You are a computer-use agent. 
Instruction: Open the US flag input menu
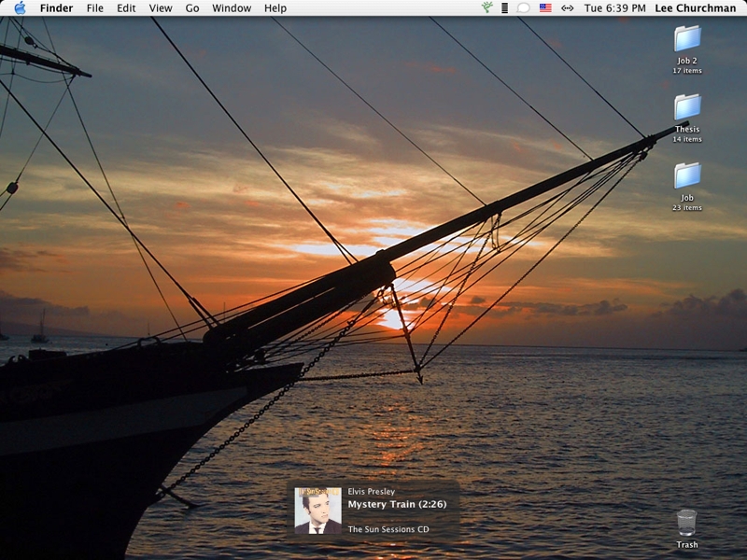pos(545,8)
